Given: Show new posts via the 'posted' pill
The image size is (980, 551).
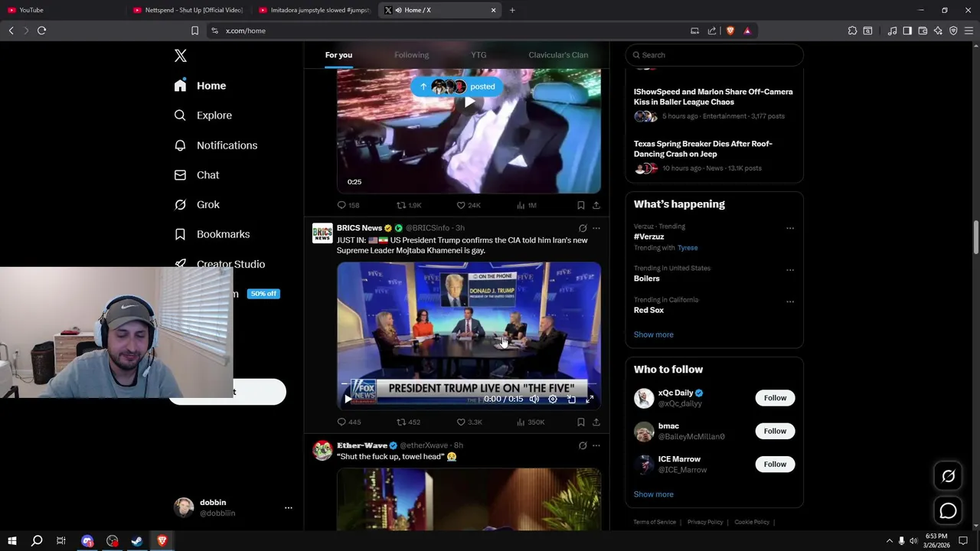Looking at the screenshot, I should 457,86.
